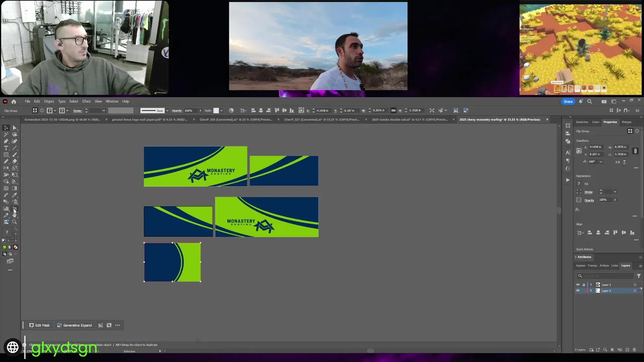Image resolution: width=644 pixels, height=362 pixels.
Task: Open Edit Toolbar three-dots at toolbar bottom
Action: [x=10, y=270]
